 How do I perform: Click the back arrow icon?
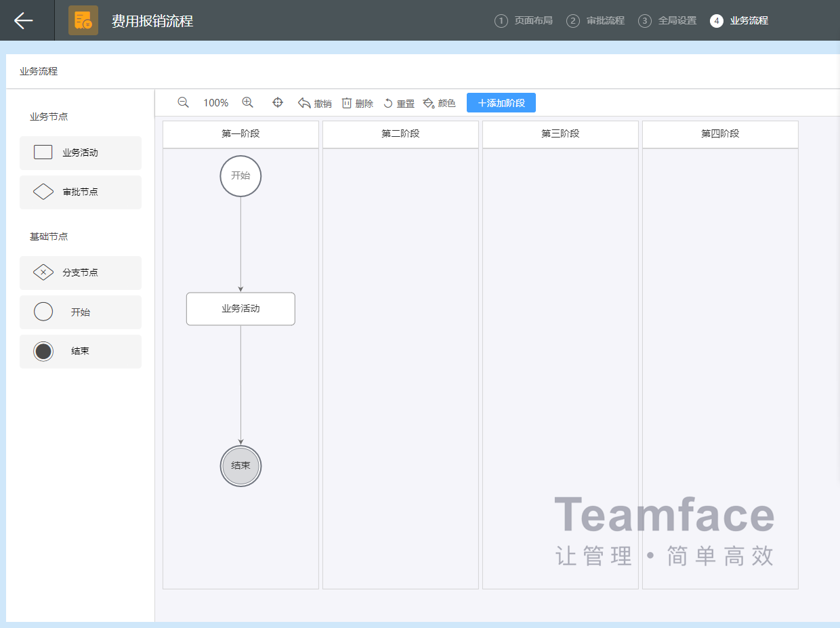[x=24, y=20]
